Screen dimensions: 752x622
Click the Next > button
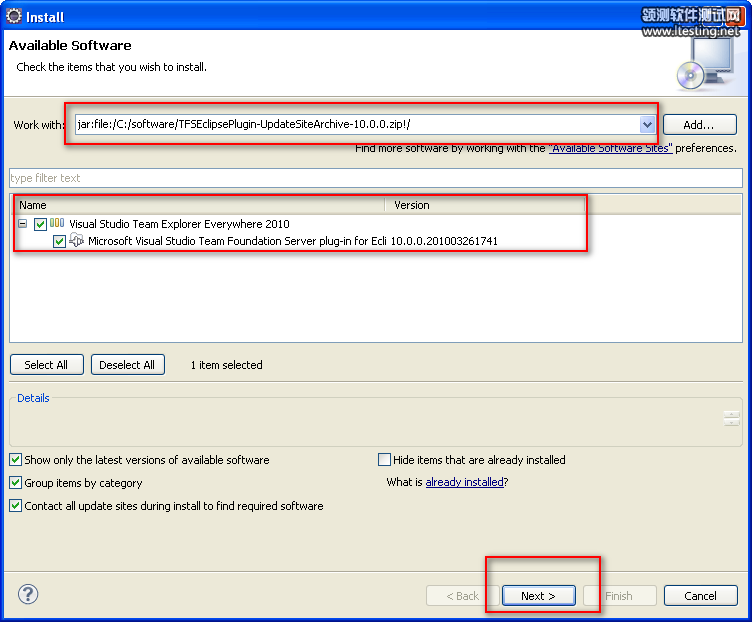(538, 596)
